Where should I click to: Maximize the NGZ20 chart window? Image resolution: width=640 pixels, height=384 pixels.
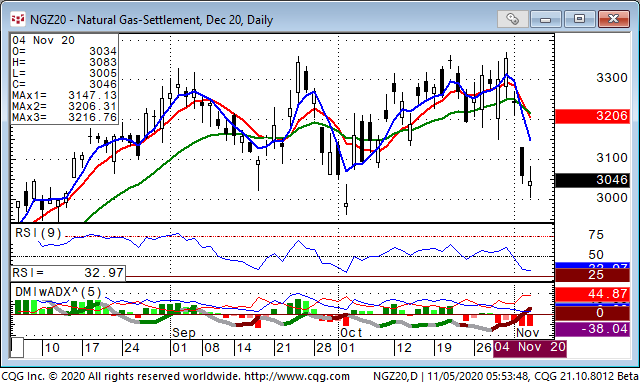tap(579, 19)
